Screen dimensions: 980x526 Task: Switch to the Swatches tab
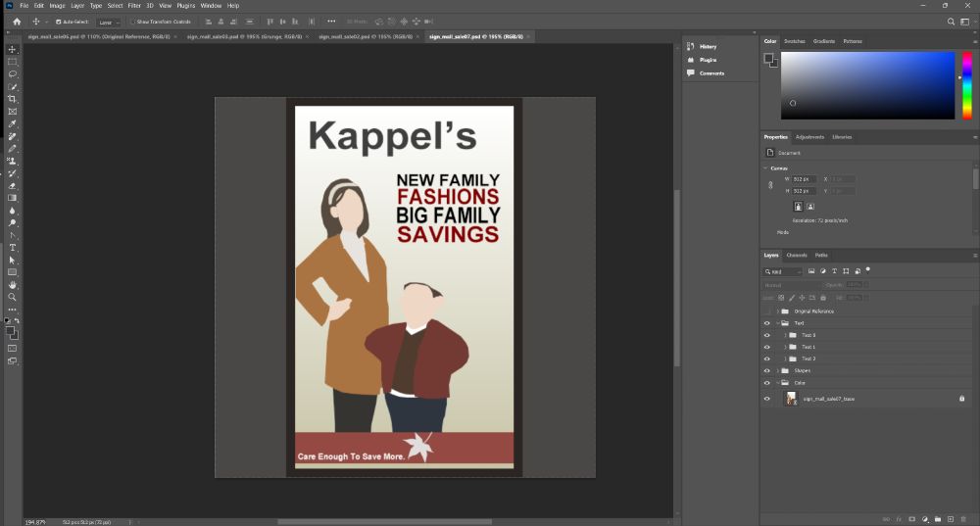pyautogui.click(x=795, y=41)
